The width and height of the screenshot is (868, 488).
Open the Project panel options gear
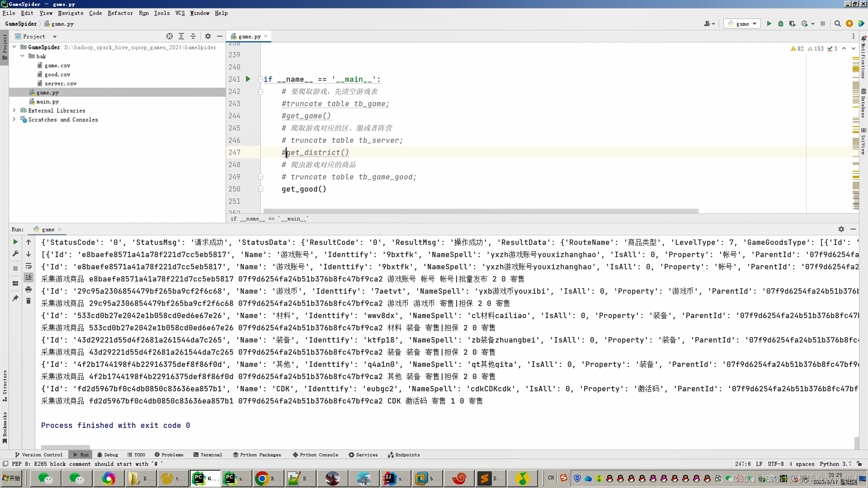point(208,36)
